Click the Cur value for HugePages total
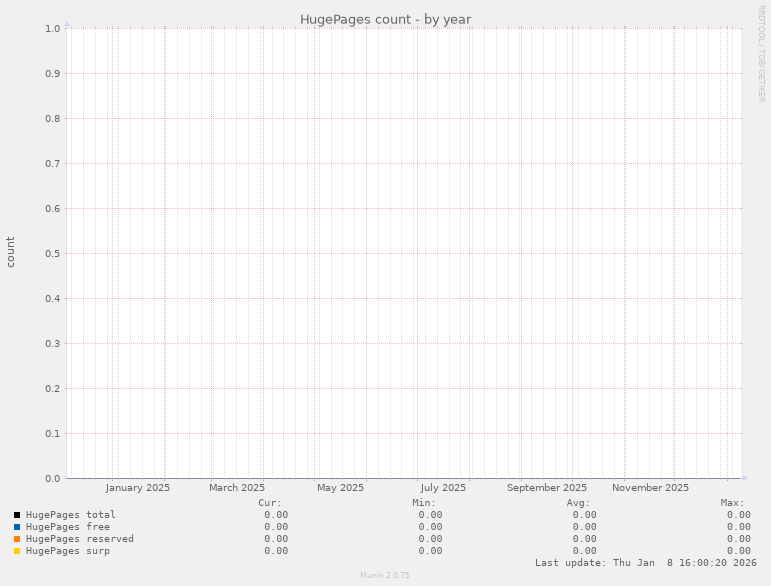 pos(276,515)
